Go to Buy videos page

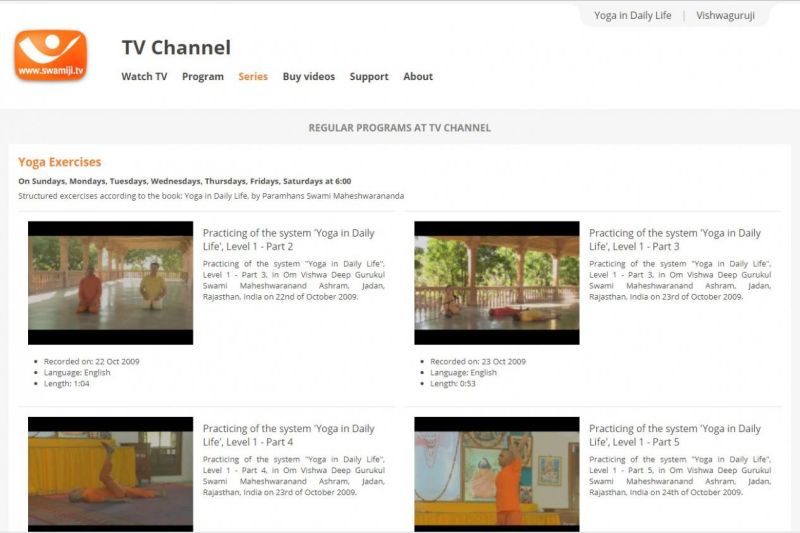pos(309,77)
